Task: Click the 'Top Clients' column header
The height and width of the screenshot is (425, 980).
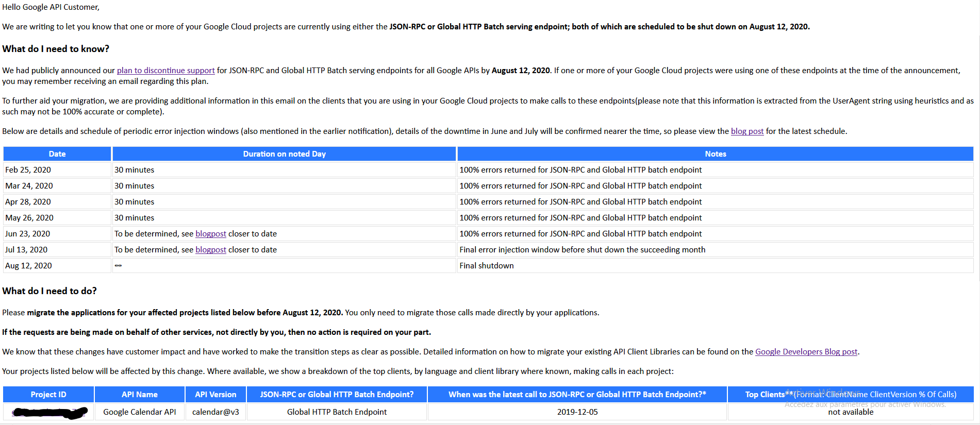Action: click(851, 395)
